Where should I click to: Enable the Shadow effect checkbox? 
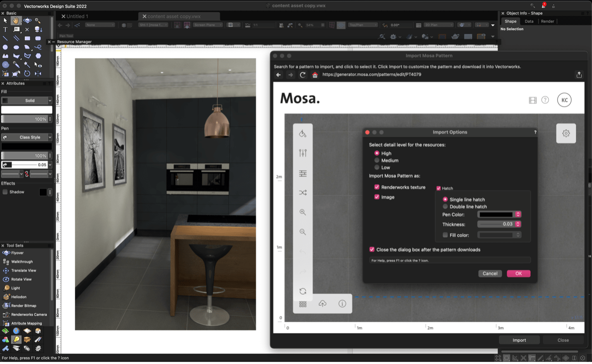(x=5, y=192)
